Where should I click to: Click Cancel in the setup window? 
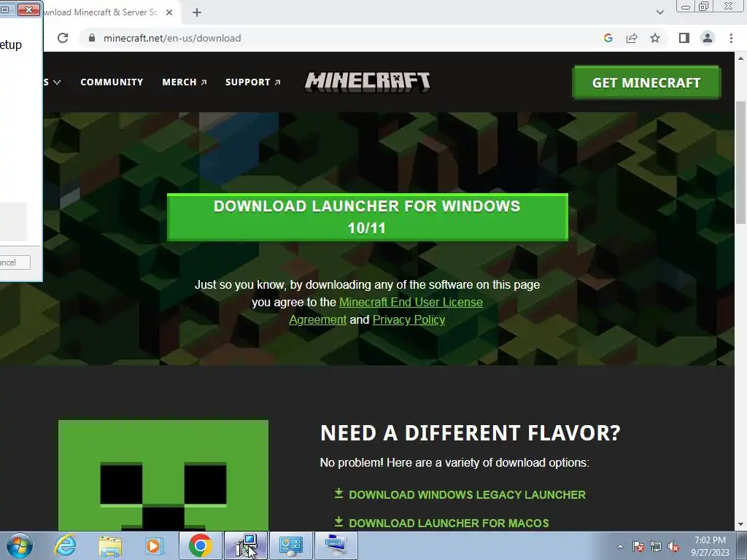click(x=15, y=262)
